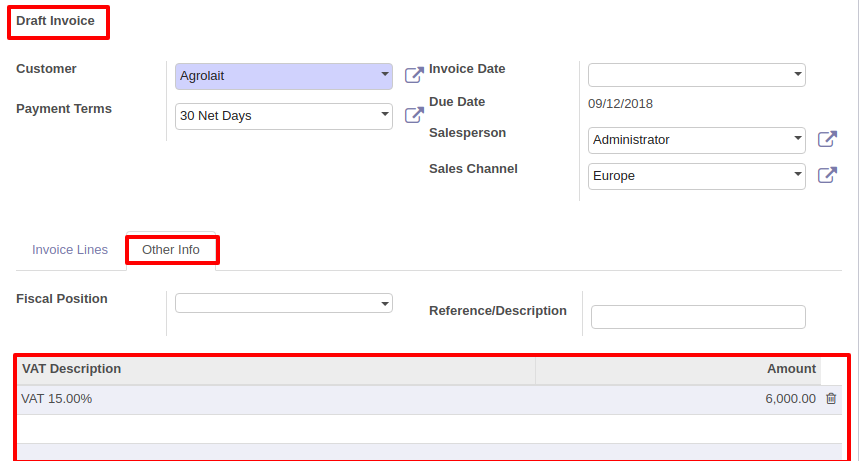859x461 pixels.
Task: Open Payment Terms external link icon
Action: 414,115
